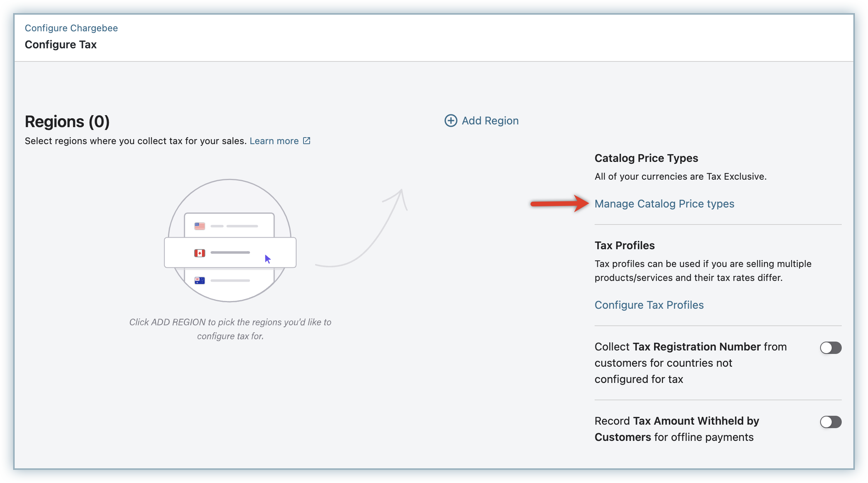Click the purple cursor pointer in the illustration

(x=268, y=259)
